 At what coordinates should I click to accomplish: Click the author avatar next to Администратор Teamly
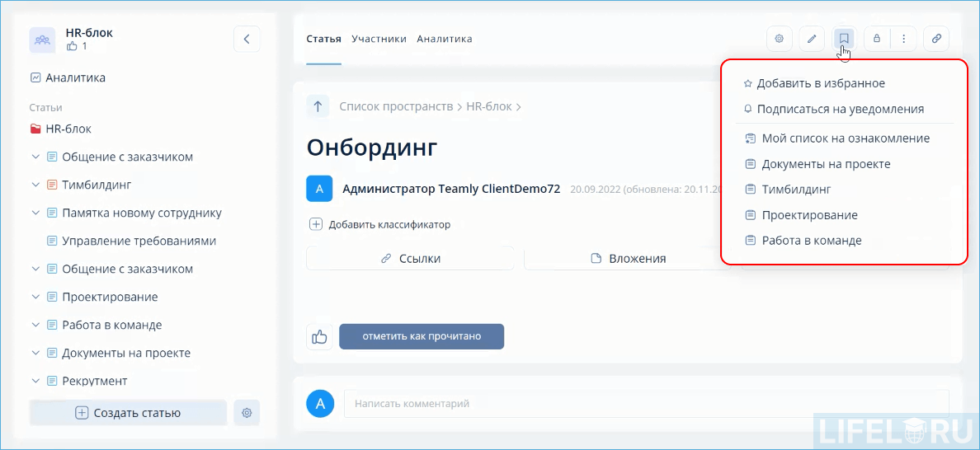(x=319, y=189)
